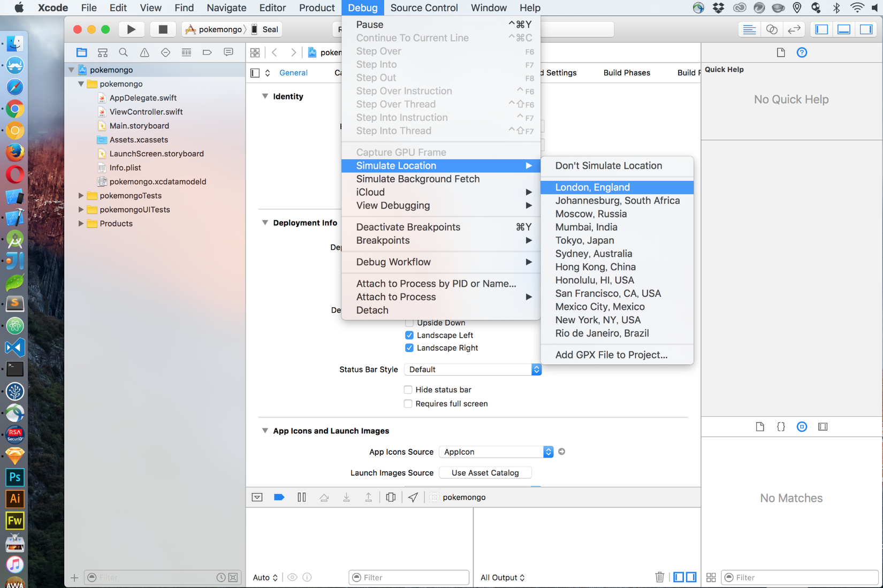Collapse the Deployment Info section
This screenshot has height=588, width=883.
pyautogui.click(x=265, y=223)
